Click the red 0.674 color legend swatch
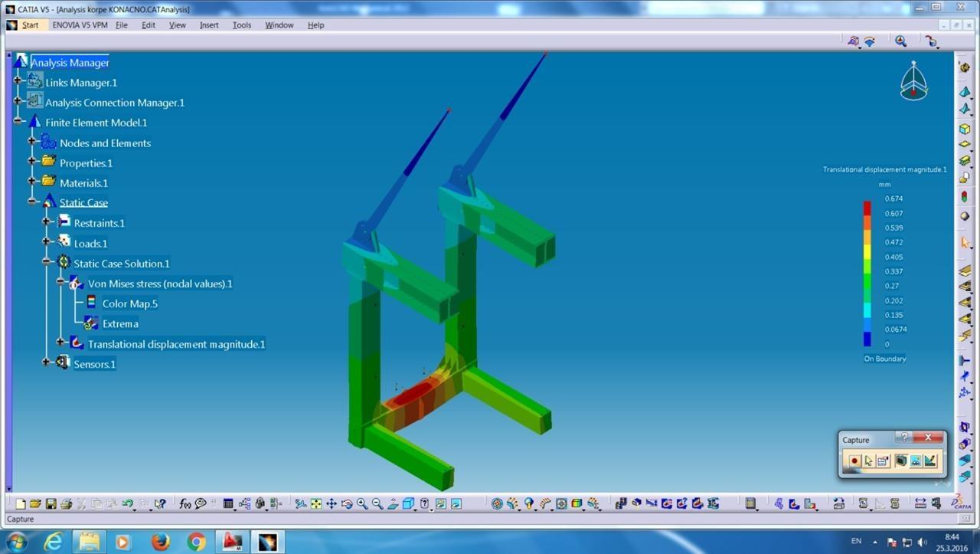 pos(867,208)
